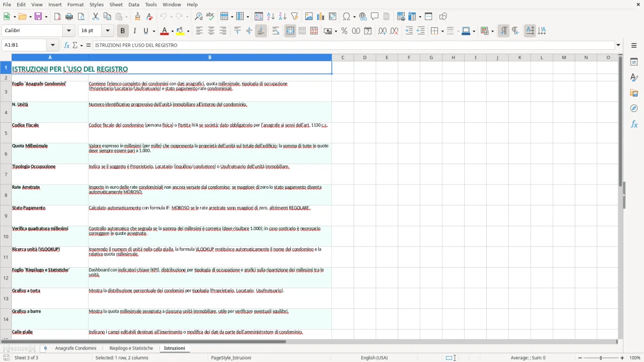Toggle Underline formatting

point(146,31)
